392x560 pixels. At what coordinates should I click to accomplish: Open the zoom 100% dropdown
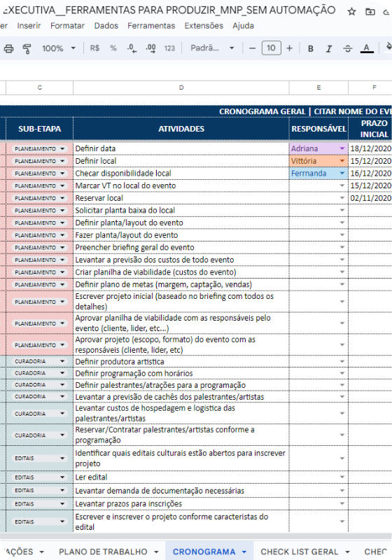(x=59, y=48)
